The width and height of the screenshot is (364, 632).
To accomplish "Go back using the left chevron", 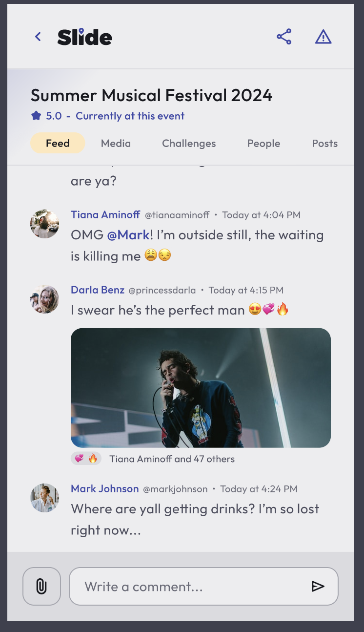I will click(38, 37).
